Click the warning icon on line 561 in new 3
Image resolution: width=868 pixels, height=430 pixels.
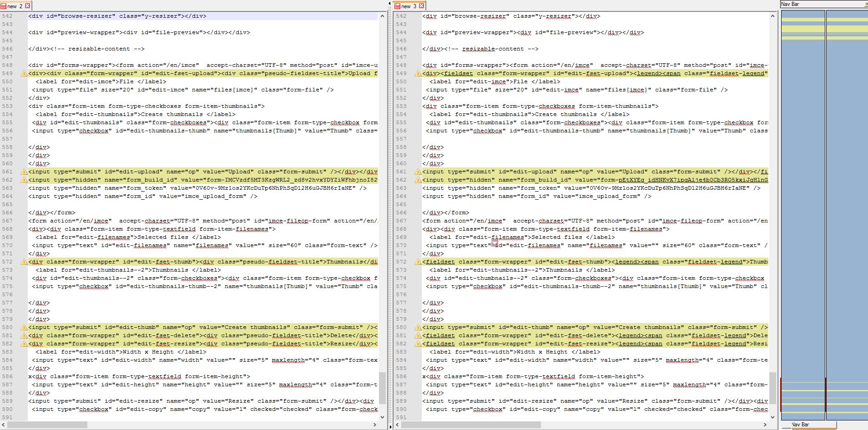[418, 172]
